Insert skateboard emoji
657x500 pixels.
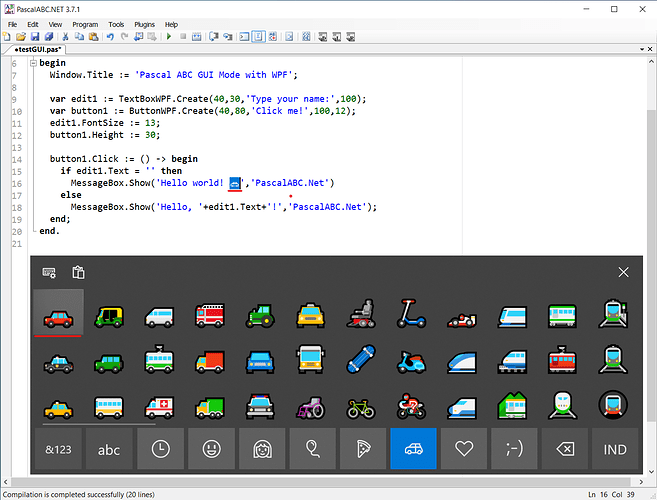point(361,359)
